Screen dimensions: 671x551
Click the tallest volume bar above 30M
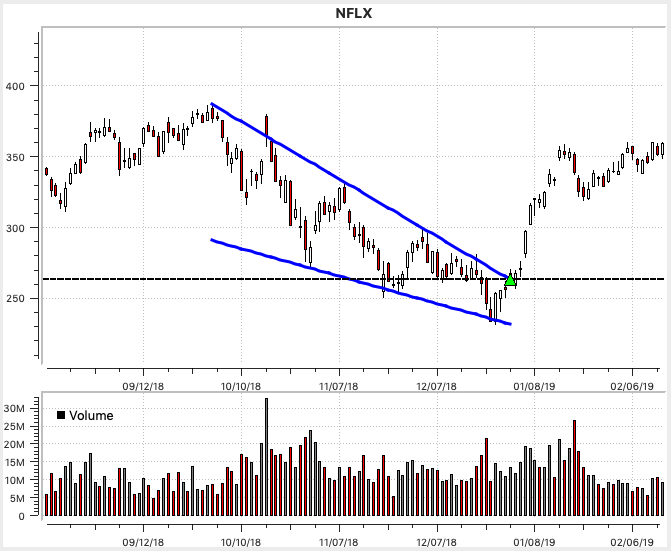click(x=266, y=457)
